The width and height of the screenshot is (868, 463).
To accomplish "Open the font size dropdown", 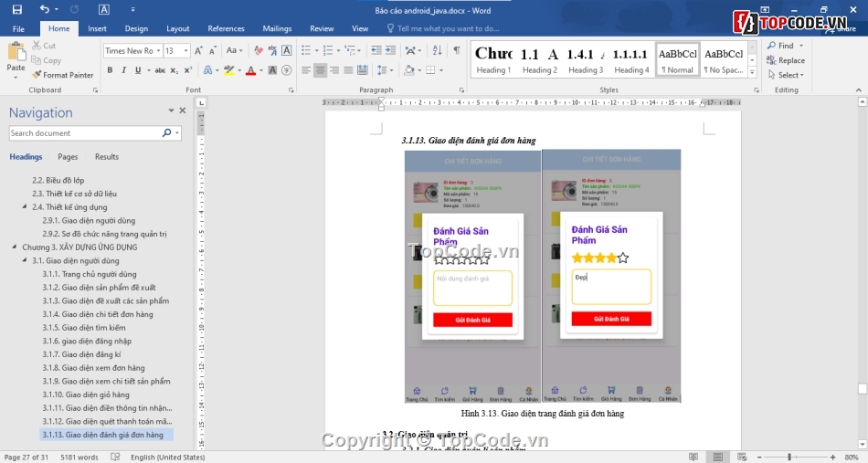I will tap(186, 51).
